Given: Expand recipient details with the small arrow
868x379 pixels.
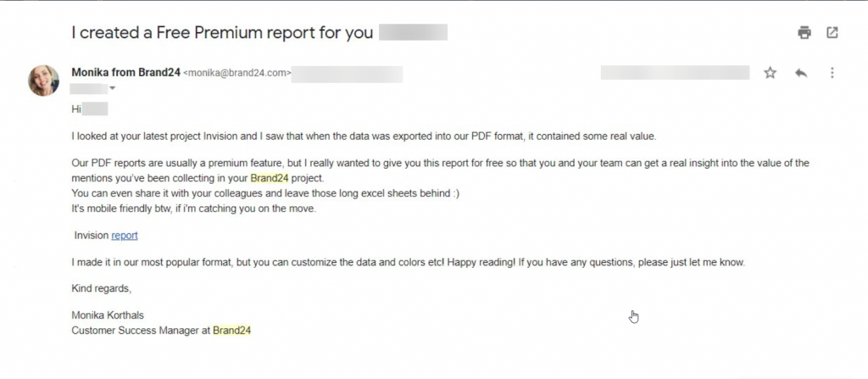Looking at the screenshot, I should click(113, 88).
